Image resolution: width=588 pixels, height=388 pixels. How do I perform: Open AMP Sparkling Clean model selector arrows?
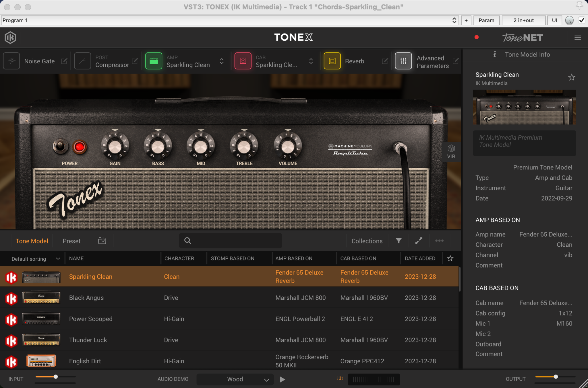click(222, 61)
